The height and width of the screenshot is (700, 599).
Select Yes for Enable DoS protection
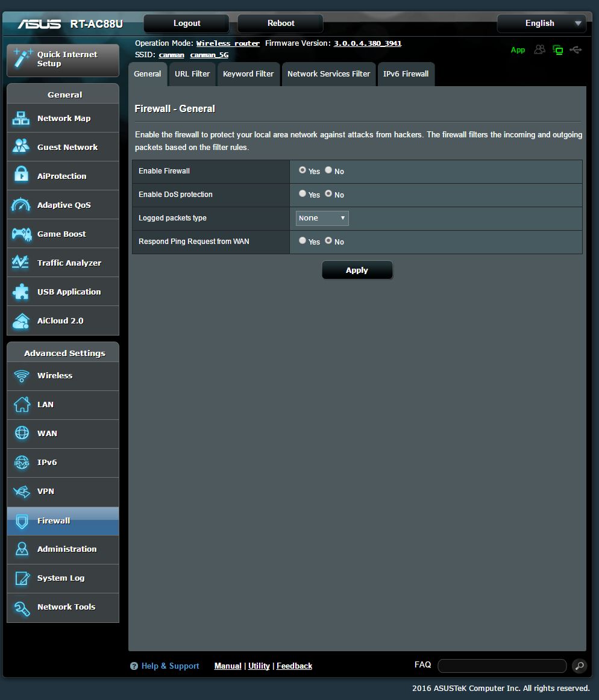pyautogui.click(x=303, y=194)
